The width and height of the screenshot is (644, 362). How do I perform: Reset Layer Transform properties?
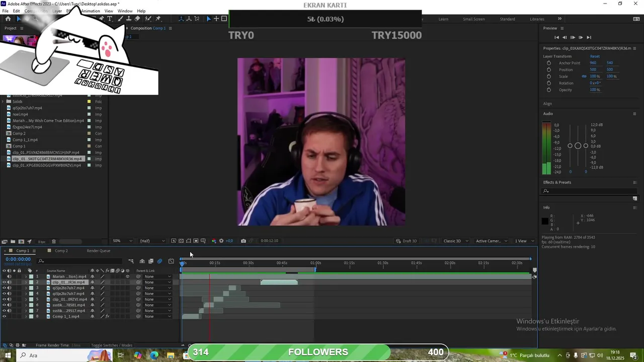(595, 56)
